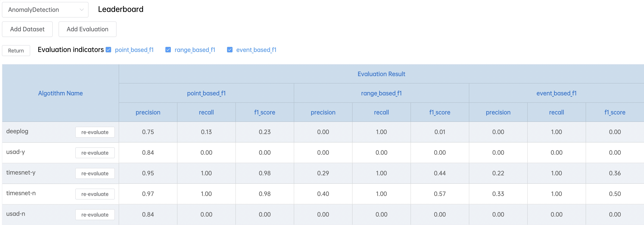Image resolution: width=644 pixels, height=225 pixels.
Task: Disable the event_based_f1 checkbox
Action: [230, 50]
